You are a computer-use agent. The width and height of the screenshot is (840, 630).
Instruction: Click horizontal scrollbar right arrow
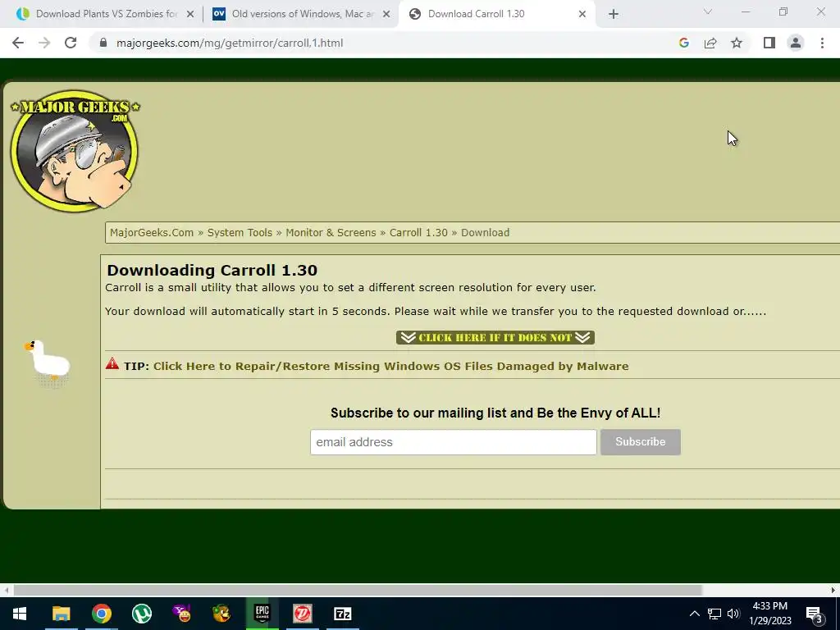coord(833,591)
